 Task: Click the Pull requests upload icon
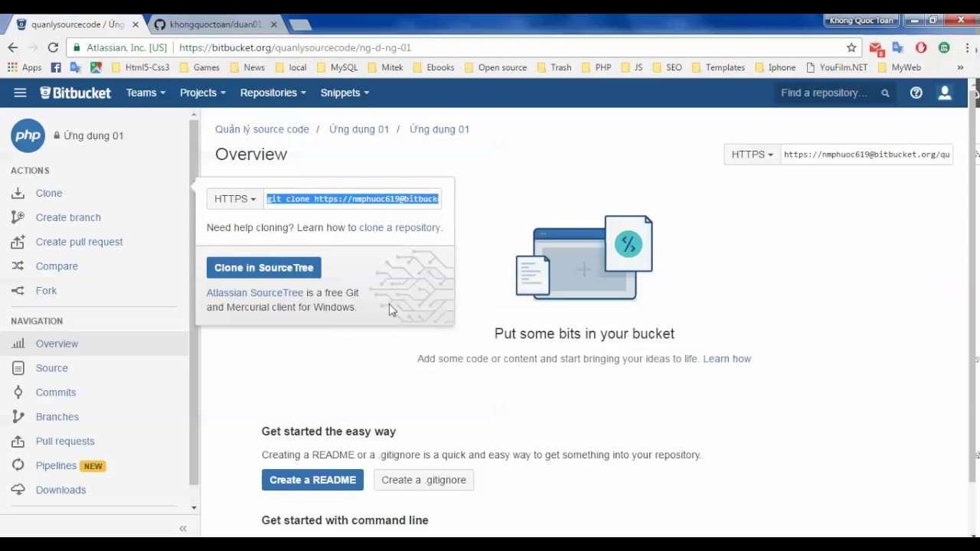coord(18,442)
